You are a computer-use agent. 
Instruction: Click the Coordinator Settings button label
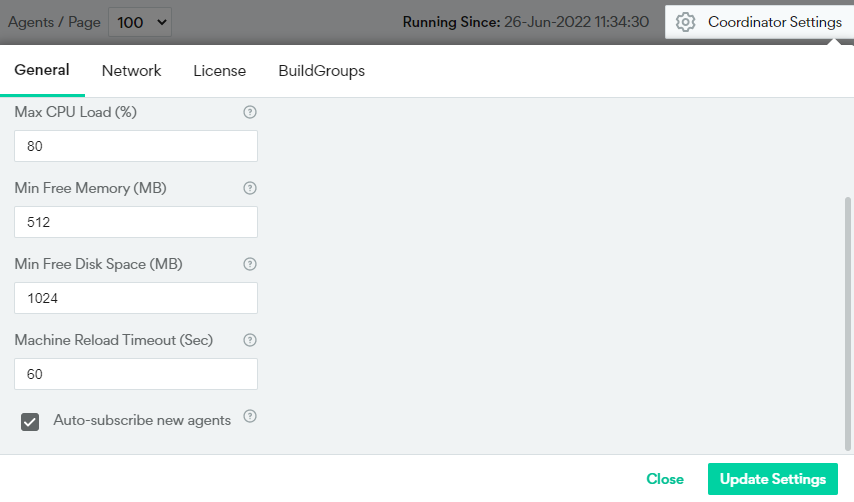(774, 22)
